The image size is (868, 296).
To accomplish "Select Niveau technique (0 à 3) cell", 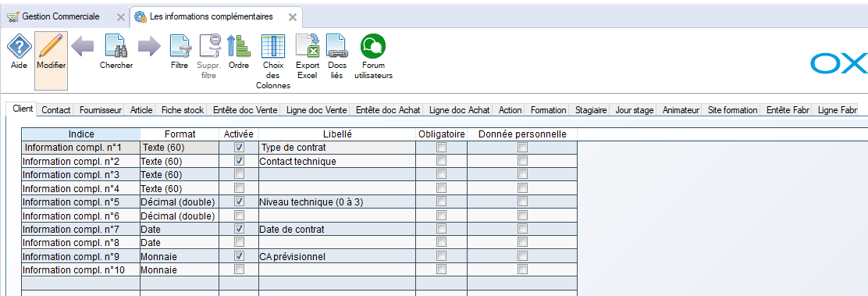I will pos(337,201).
